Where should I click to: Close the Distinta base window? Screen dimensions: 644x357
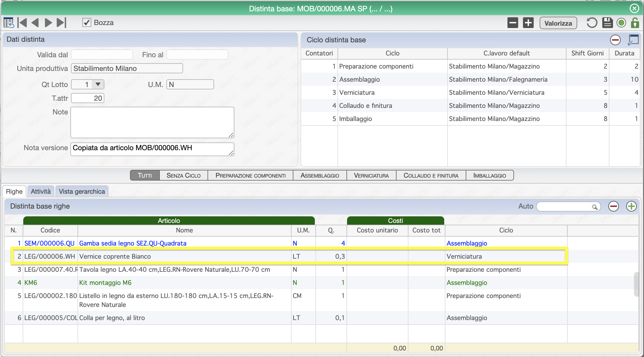(x=634, y=8)
